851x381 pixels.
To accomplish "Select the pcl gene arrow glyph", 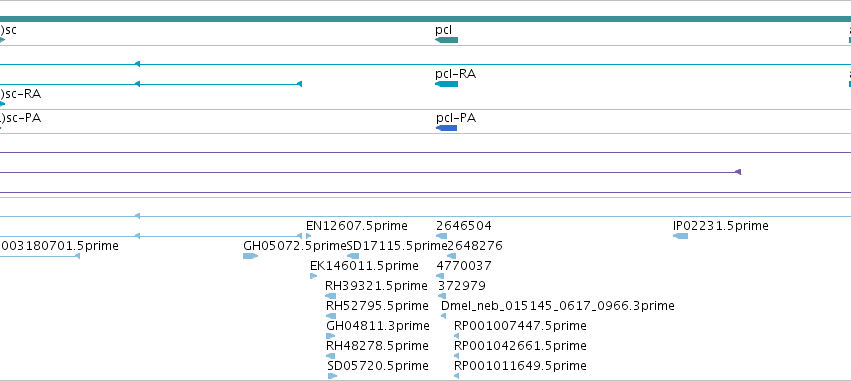I will (447, 40).
